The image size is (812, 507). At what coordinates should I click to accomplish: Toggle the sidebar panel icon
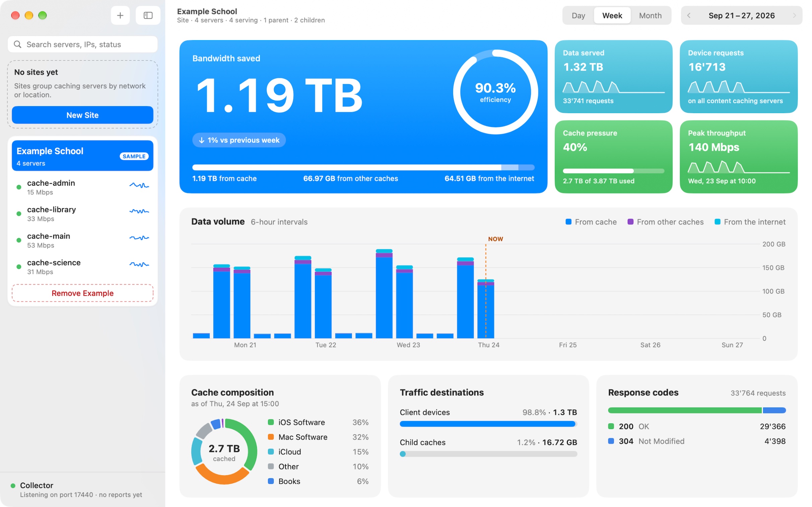point(148,15)
